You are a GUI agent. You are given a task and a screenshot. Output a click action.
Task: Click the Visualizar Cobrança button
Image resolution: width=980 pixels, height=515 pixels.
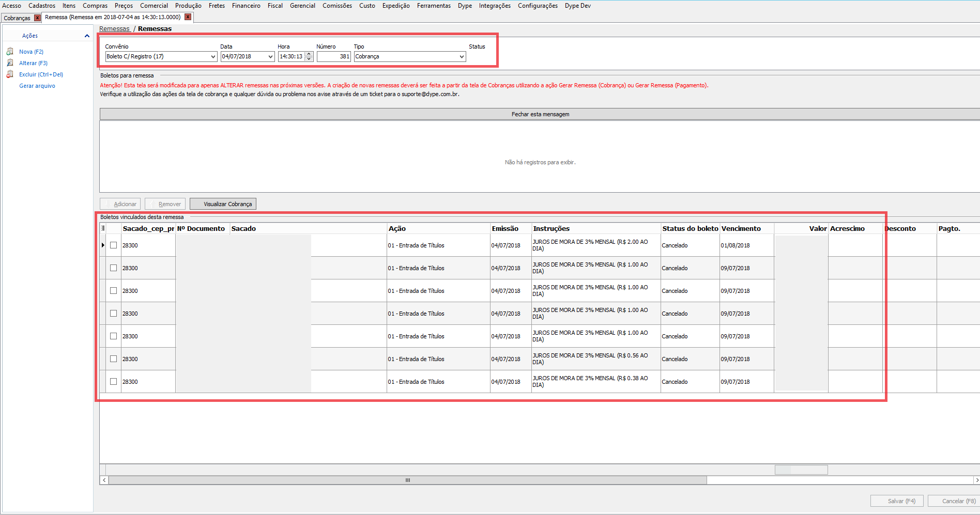[x=223, y=204]
